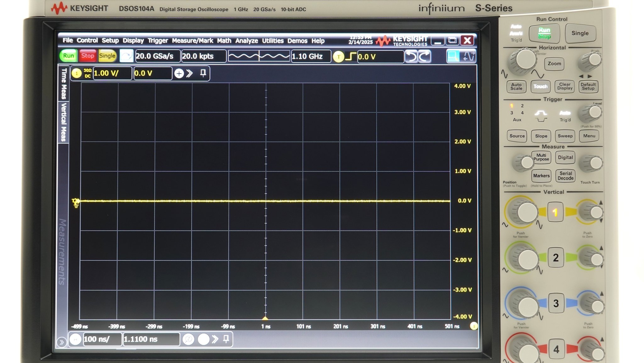Open the Analyze menu
Image resolution: width=644 pixels, height=363 pixels.
point(247,40)
